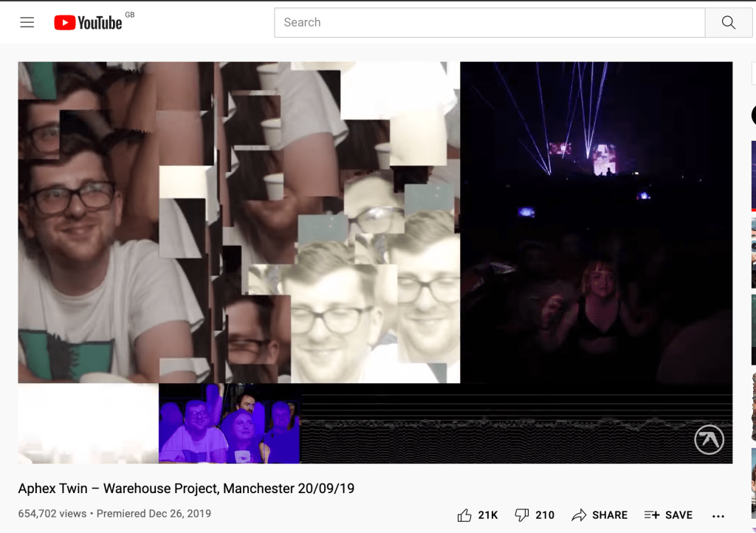The image size is (756, 533).
Task: Click the save-to-playlist plus icon
Action: click(x=651, y=515)
